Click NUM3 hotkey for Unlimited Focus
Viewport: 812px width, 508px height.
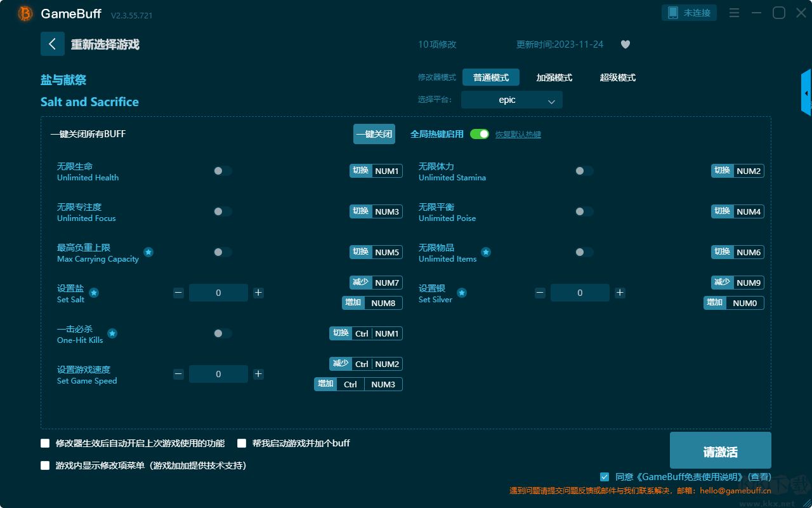click(x=376, y=211)
